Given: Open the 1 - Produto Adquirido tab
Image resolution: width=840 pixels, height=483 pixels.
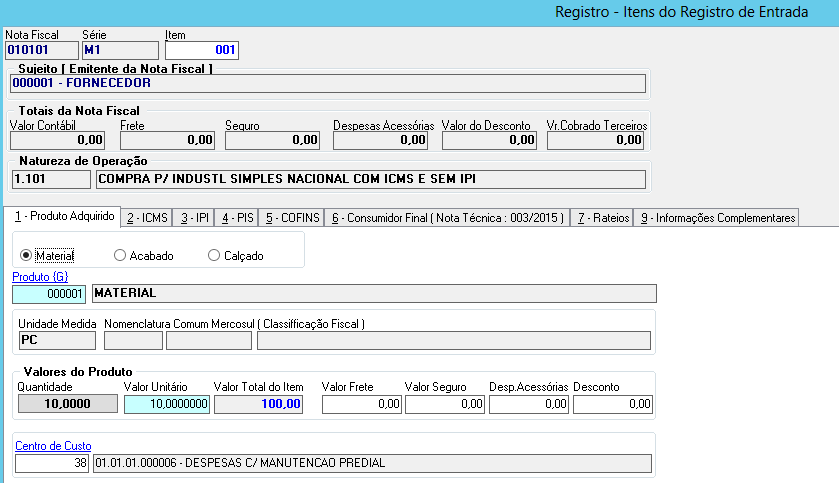Looking at the screenshot, I should pyautogui.click(x=62, y=216).
